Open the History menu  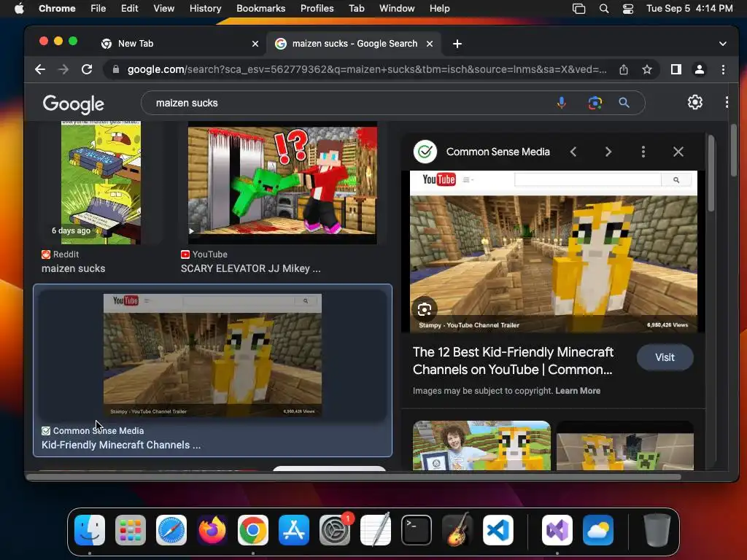(205, 9)
